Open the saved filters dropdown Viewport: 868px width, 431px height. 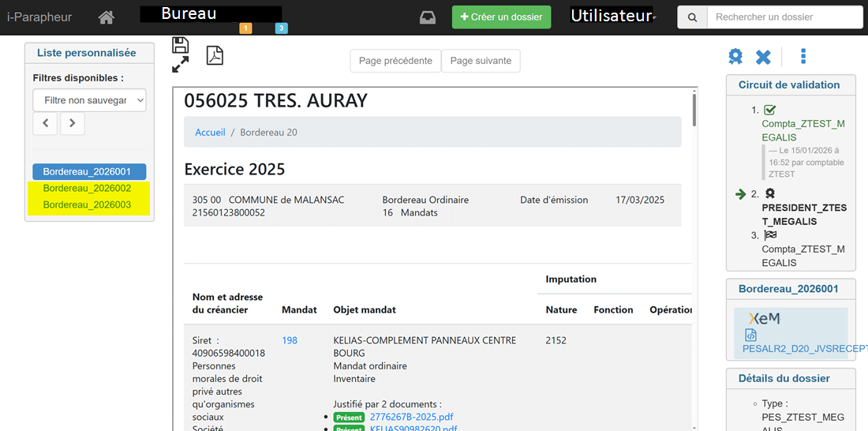90,100
